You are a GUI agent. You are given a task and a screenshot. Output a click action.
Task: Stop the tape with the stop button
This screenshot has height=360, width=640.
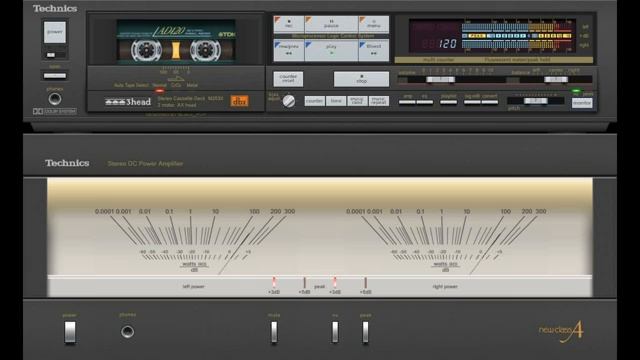pos(361,79)
